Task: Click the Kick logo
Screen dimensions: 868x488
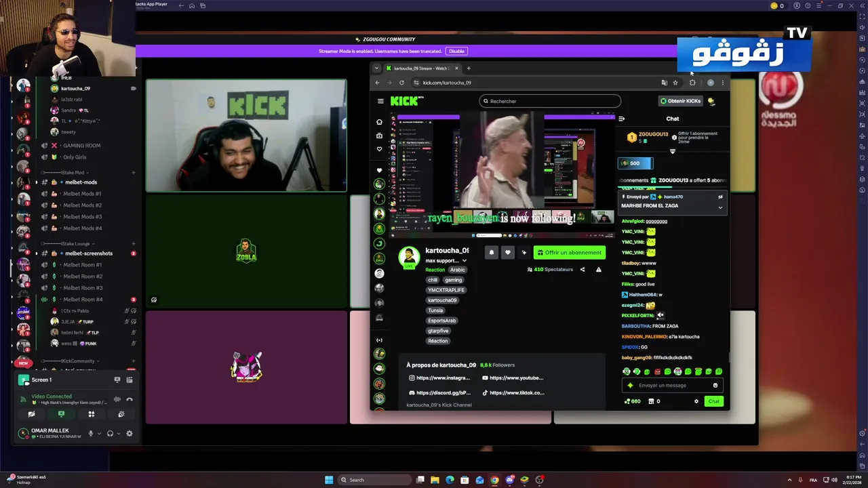Action: pos(404,101)
